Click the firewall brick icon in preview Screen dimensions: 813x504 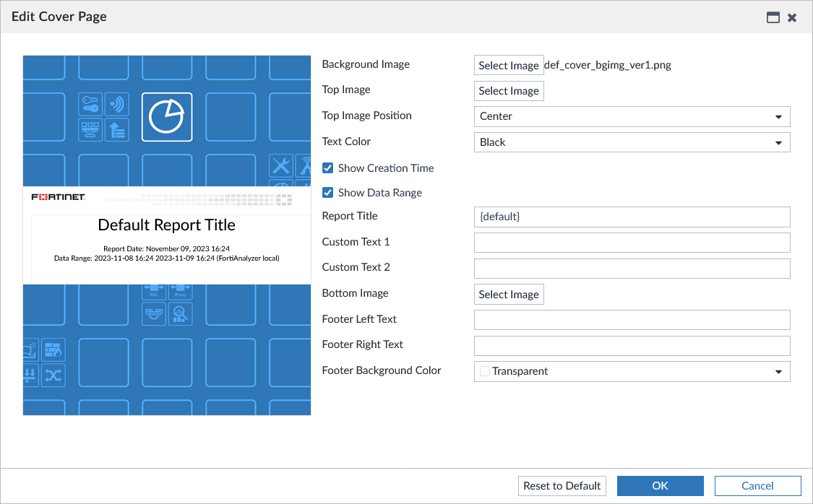pos(53,350)
